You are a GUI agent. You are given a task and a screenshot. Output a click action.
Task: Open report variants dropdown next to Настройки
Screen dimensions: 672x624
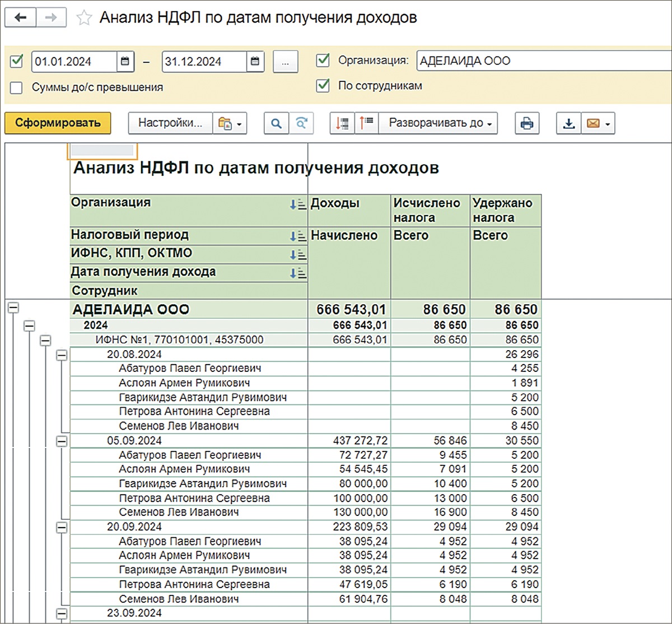pyautogui.click(x=230, y=123)
